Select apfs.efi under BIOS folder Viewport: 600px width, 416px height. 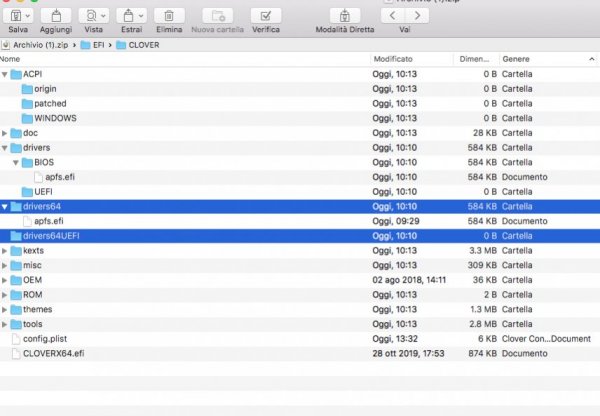pos(60,177)
